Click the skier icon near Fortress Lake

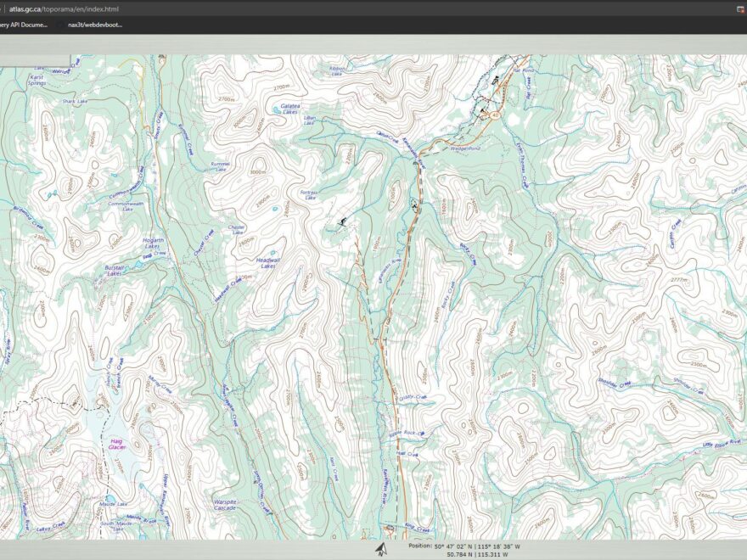(341, 222)
